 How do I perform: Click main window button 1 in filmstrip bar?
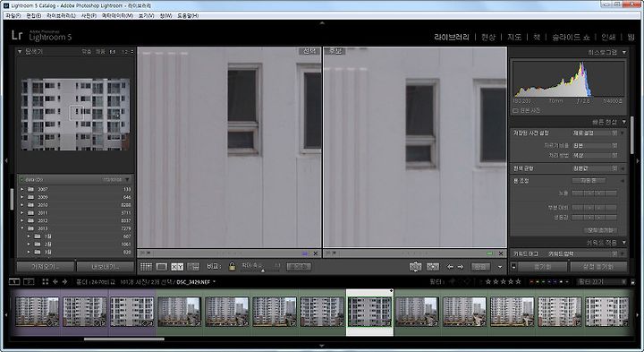click(14, 281)
